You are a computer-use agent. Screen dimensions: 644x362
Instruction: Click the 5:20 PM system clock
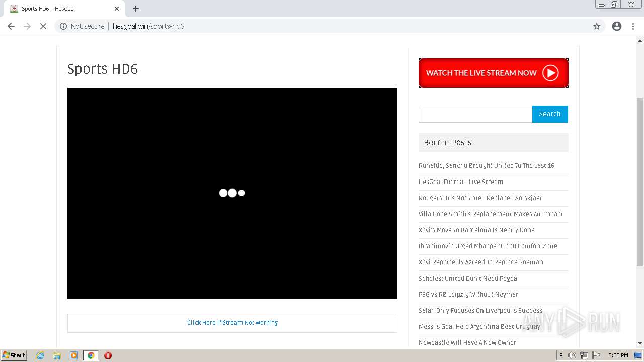tap(618, 355)
